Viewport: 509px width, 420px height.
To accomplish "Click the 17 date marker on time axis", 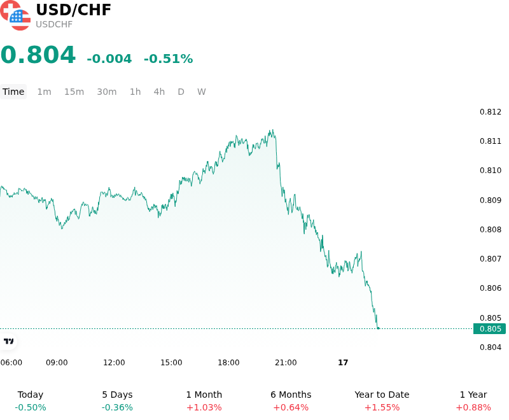I will click(x=343, y=363).
